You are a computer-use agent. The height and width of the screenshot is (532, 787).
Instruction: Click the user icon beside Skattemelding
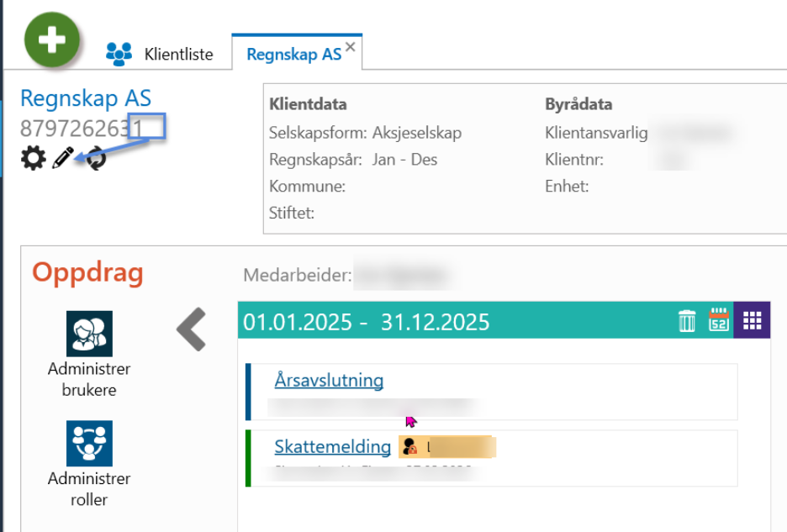(x=409, y=447)
